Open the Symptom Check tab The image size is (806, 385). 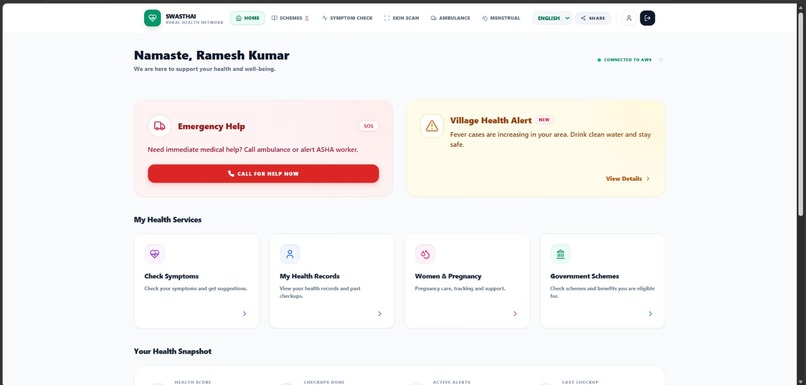tap(347, 18)
